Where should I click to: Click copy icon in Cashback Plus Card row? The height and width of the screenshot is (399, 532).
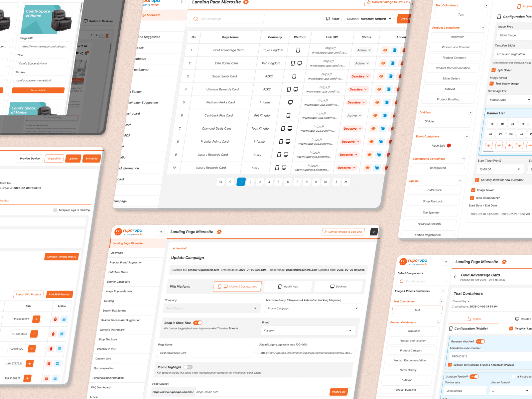(385, 115)
